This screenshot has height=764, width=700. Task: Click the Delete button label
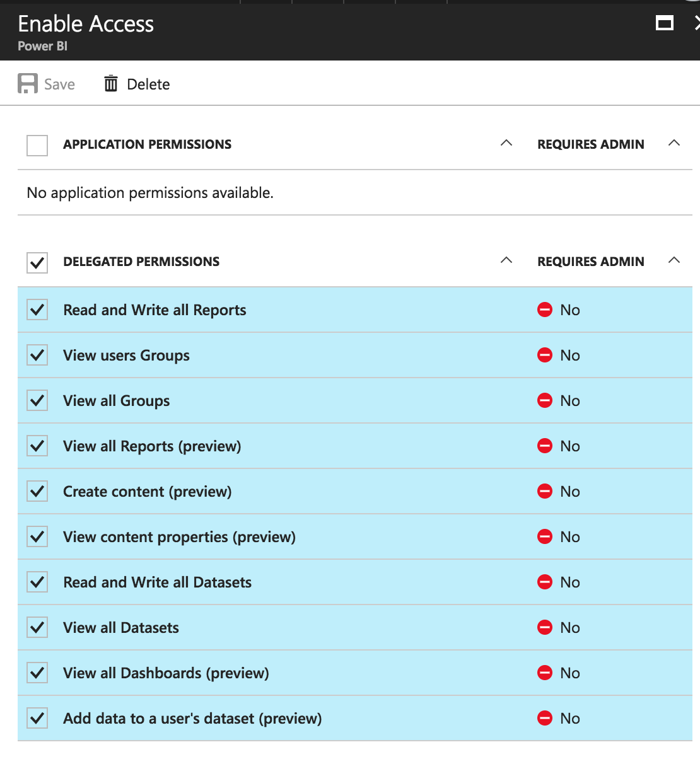coord(148,84)
